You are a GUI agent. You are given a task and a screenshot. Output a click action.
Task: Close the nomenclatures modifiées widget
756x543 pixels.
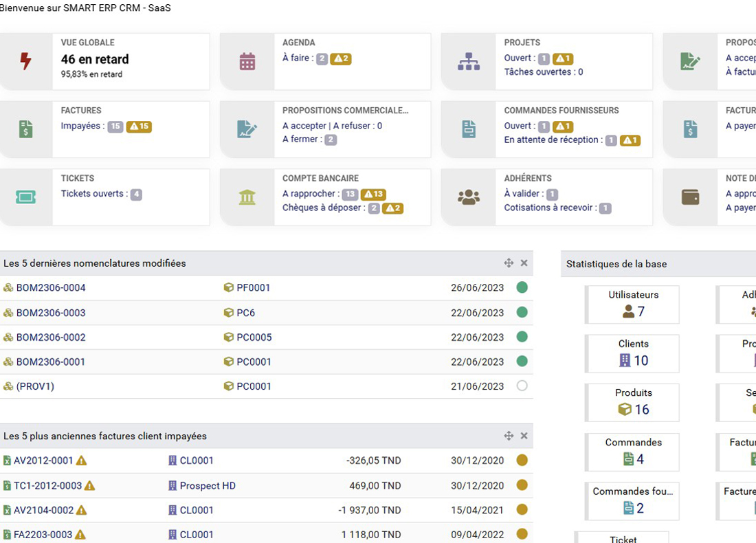tap(524, 263)
